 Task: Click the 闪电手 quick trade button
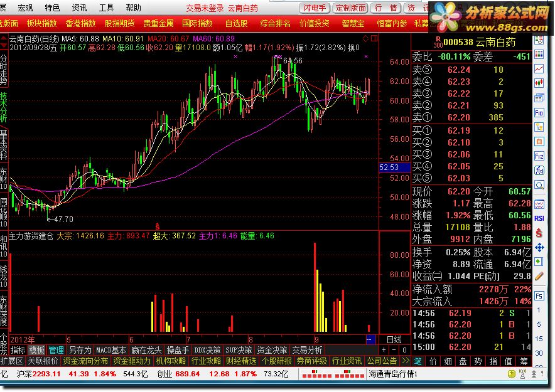[x=315, y=8]
